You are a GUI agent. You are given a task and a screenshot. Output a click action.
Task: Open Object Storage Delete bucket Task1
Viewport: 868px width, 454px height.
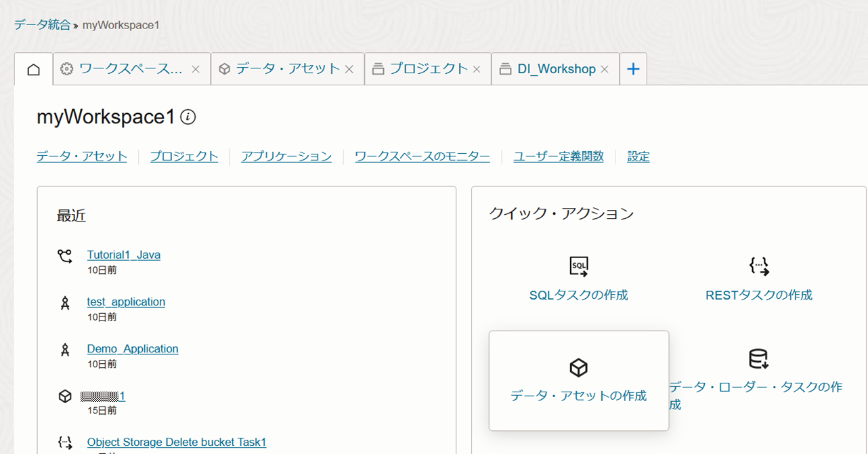[177, 442]
